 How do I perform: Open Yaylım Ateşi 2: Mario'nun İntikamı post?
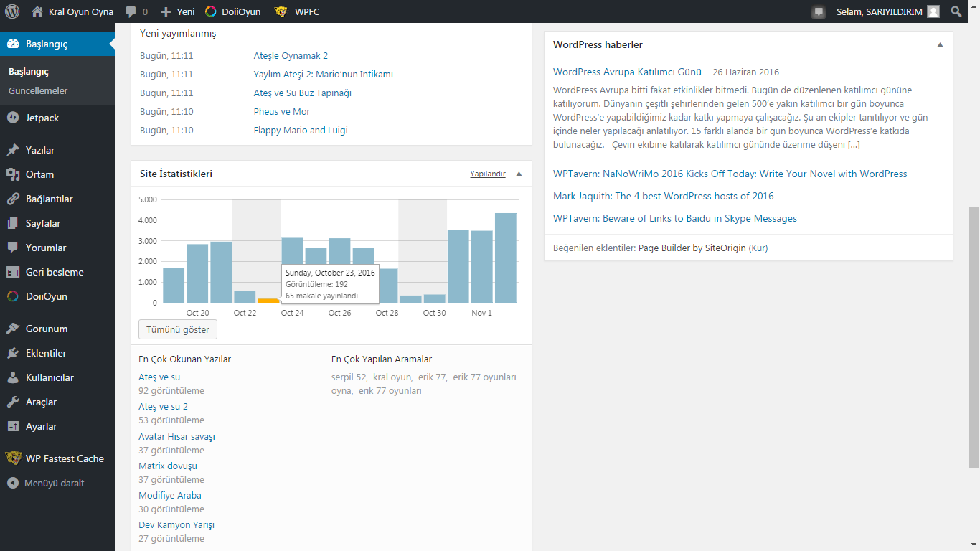click(324, 75)
